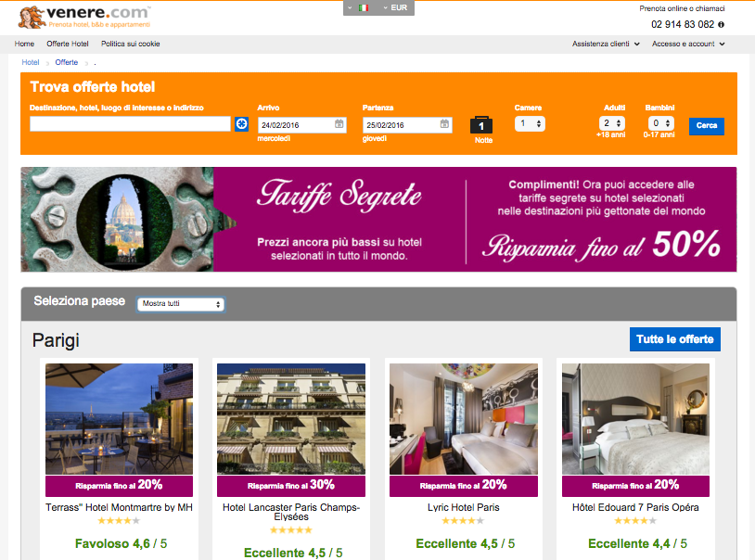Click the Parigi section heading

pyautogui.click(x=56, y=340)
